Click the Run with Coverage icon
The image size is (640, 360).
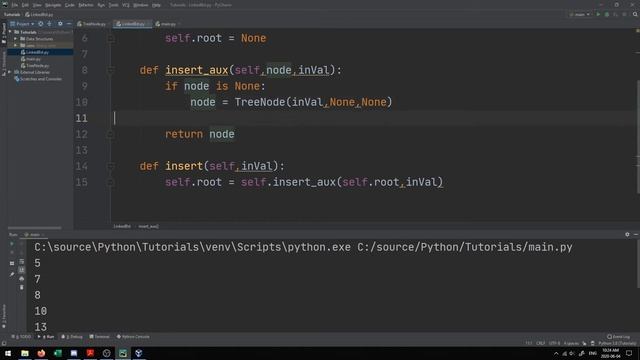tap(616, 15)
